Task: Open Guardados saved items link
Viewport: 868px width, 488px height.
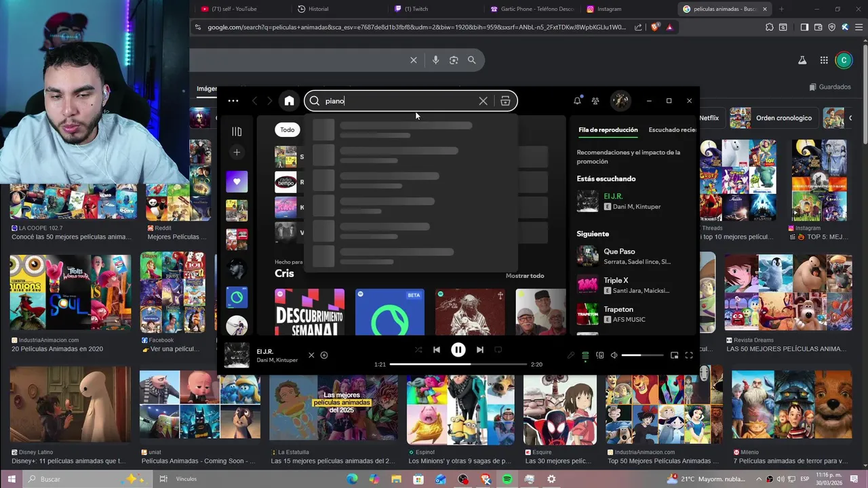Action: (830, 87)
